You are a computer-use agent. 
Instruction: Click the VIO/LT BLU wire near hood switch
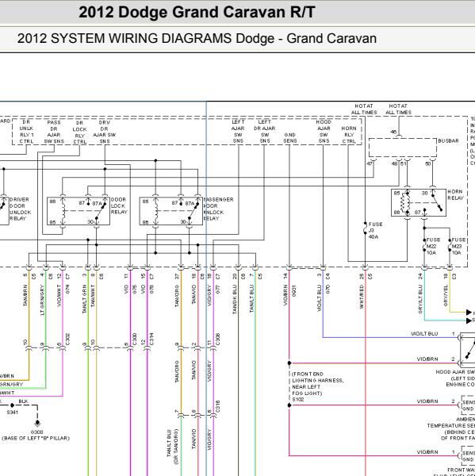point(424,334)
